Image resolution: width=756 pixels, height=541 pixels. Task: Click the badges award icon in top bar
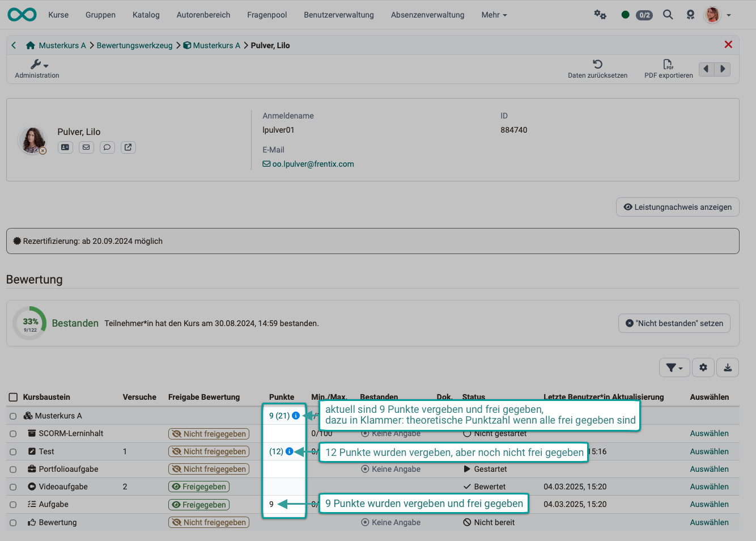pos(690,15)
